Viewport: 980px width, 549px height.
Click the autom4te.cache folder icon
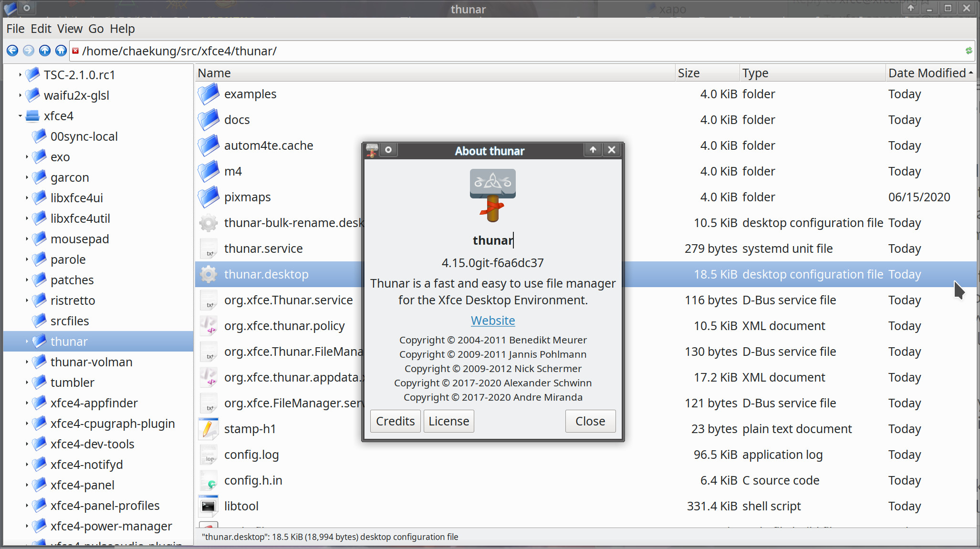209,145
